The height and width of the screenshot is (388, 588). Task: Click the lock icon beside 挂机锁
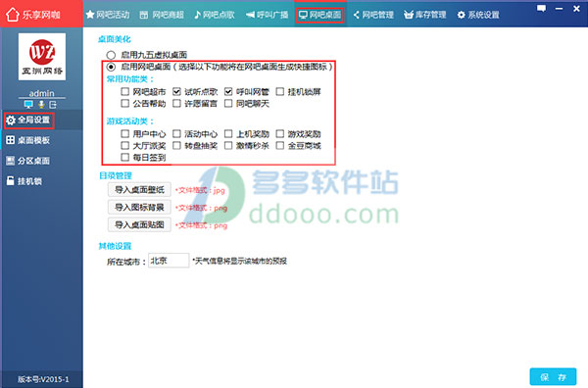point(11,181)
